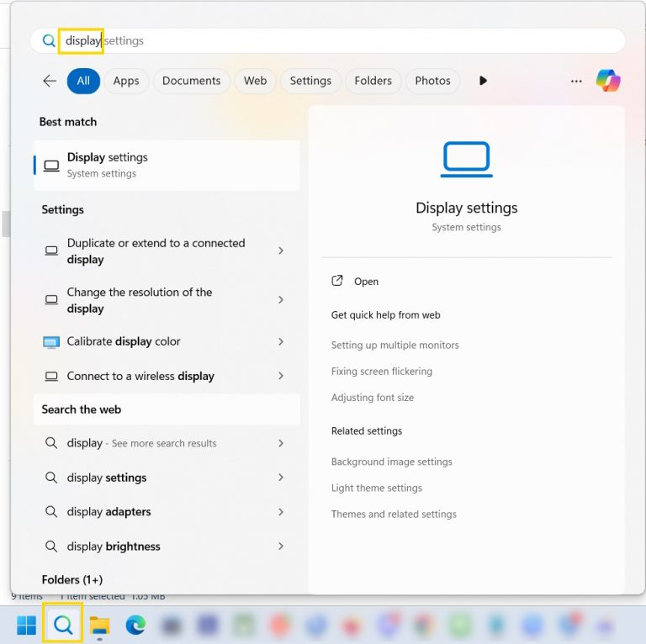Screen dimensions: 646x644
Task: Open the three-dot more options menu
Action: (576, 81)
